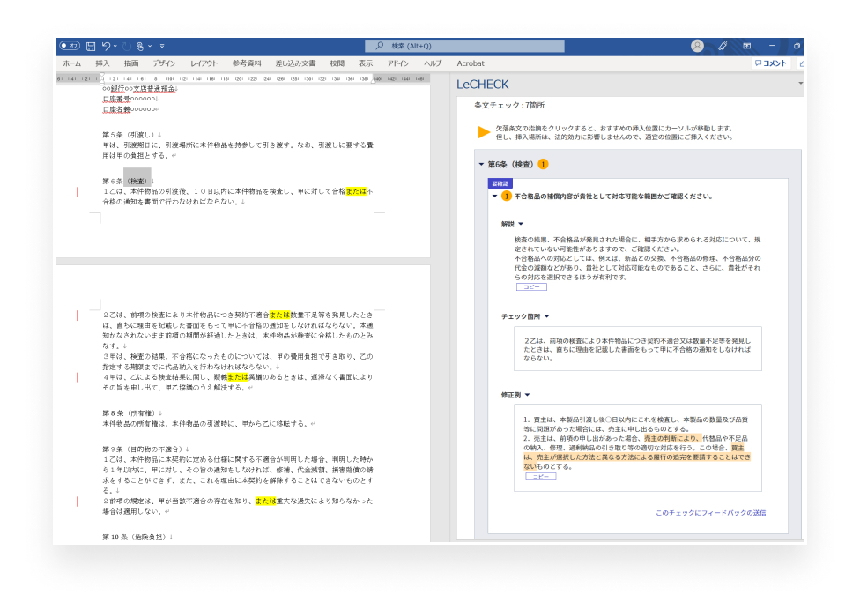The height and width of the screenshot is (616, 860).
Task: Click the LeCHECK pane title
Action: pos(483,85)
